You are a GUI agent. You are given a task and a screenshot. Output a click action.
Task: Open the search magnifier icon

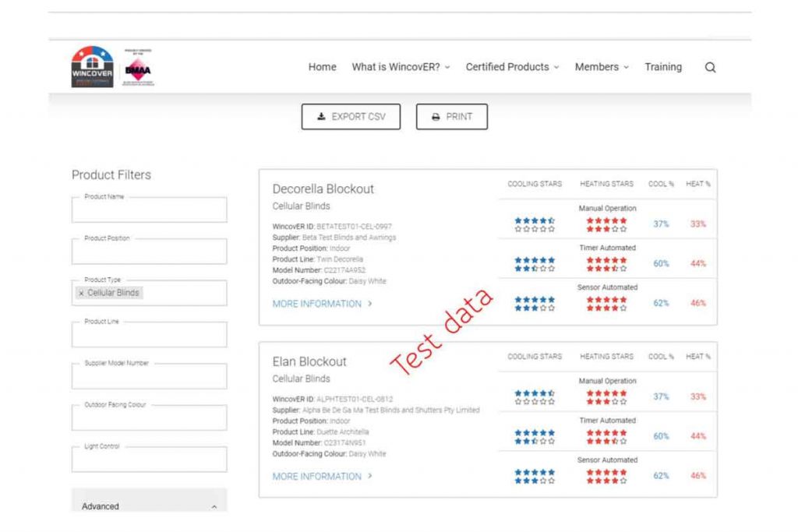pyautogui.click(x=710, y=67)
